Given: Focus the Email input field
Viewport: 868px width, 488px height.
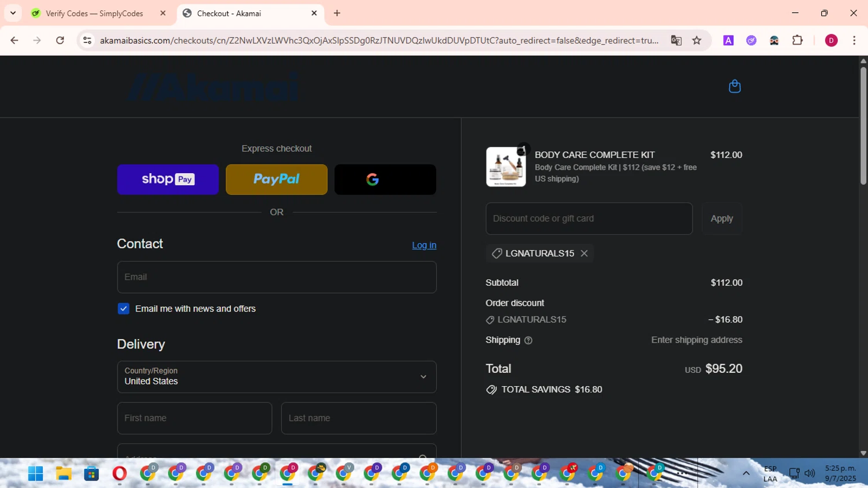Looking at the screenshot, I should point(277,277).
